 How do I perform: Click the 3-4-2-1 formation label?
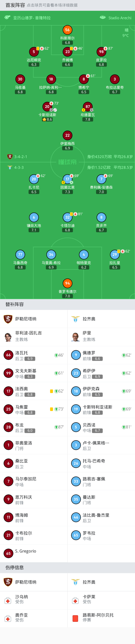click(x=20, y=157)
